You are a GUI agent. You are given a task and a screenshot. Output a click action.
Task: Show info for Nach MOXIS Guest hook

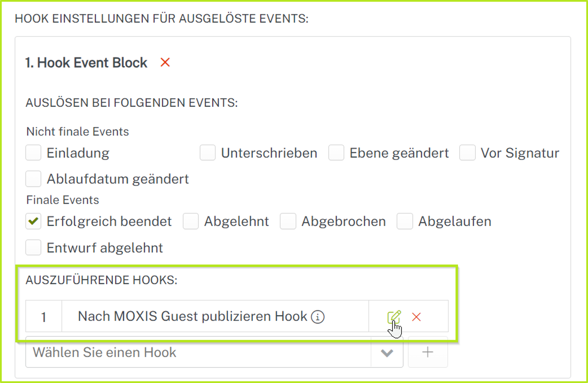[x=317, y=317]
